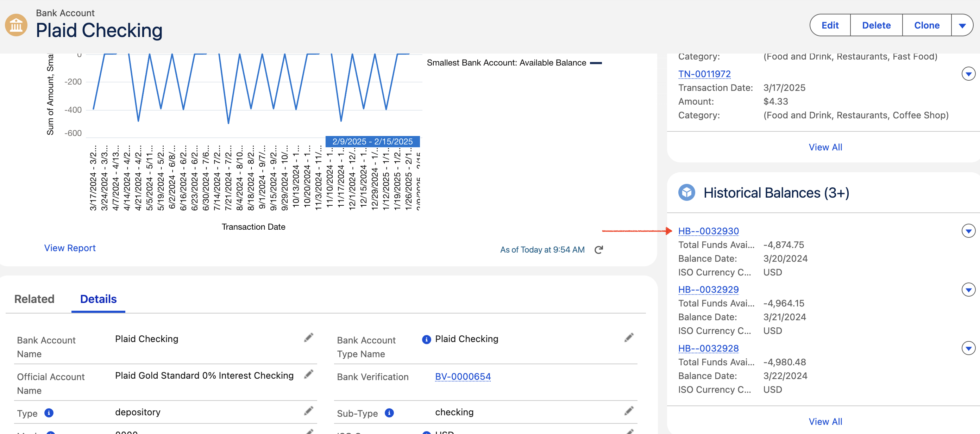
Task: Click View All above Historical Balances card
Action: point(825,147)
